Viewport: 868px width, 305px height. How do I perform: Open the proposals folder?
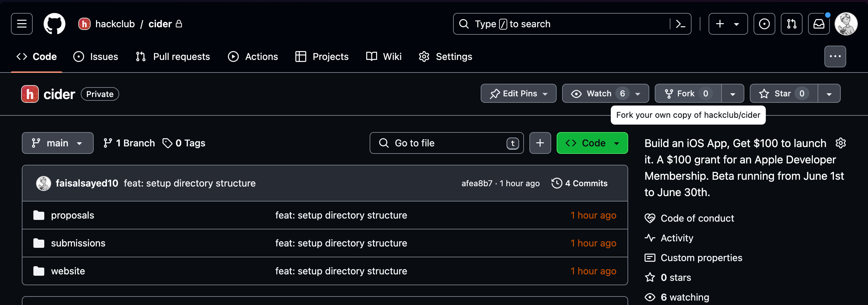tap(72, 215)
